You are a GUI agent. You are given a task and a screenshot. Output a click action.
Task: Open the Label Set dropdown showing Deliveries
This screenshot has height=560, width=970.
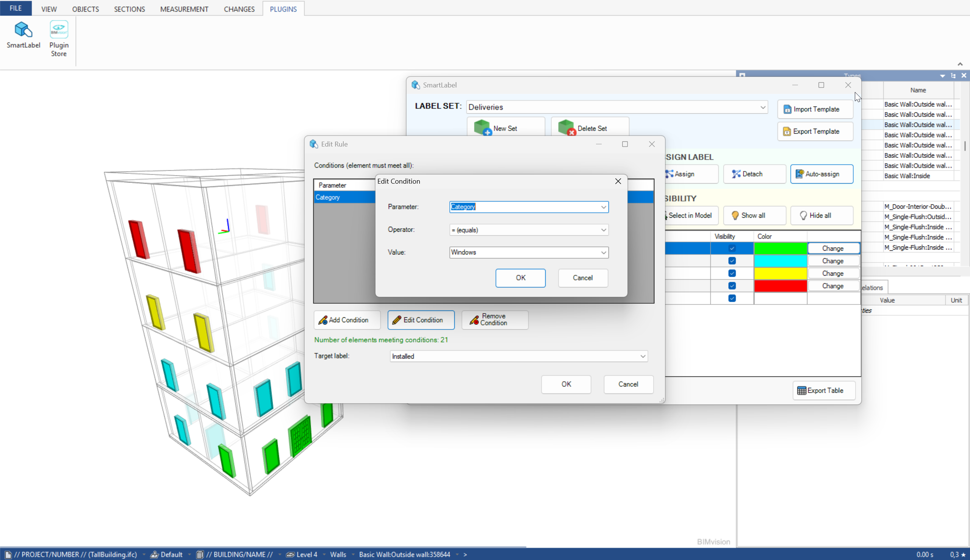617,107
